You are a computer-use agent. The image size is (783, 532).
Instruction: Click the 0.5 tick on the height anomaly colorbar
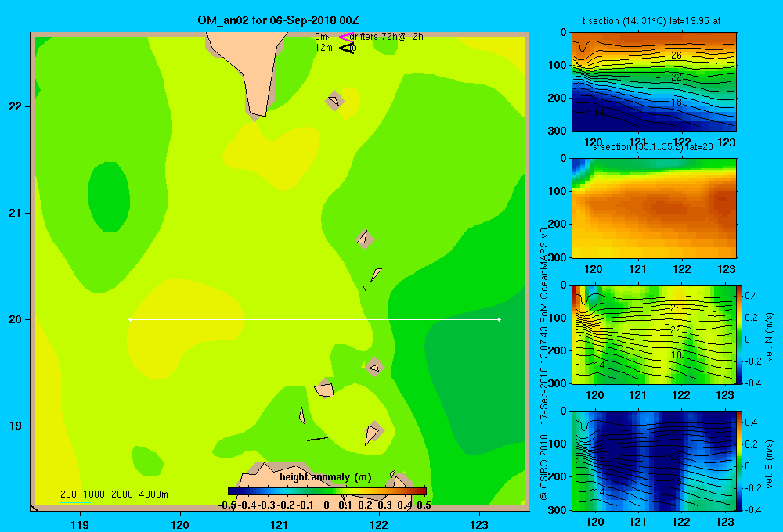(424, 505)
